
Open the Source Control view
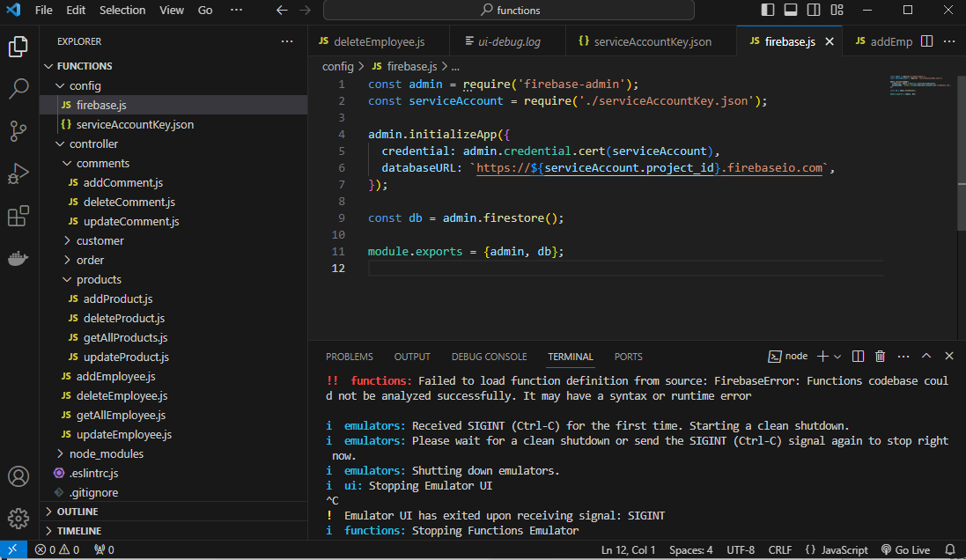click(18, 131)
